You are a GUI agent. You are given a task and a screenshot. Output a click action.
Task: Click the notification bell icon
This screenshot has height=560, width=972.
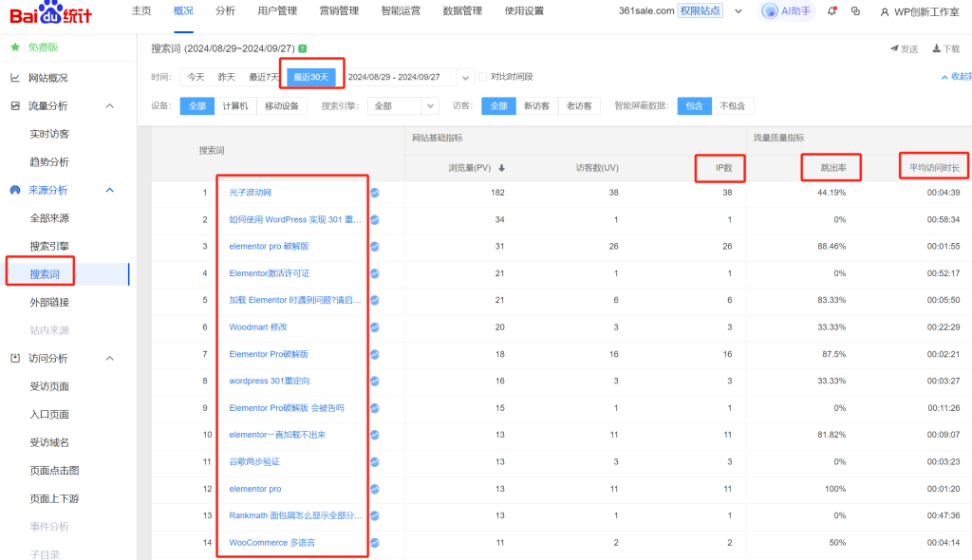click(832, 11)
